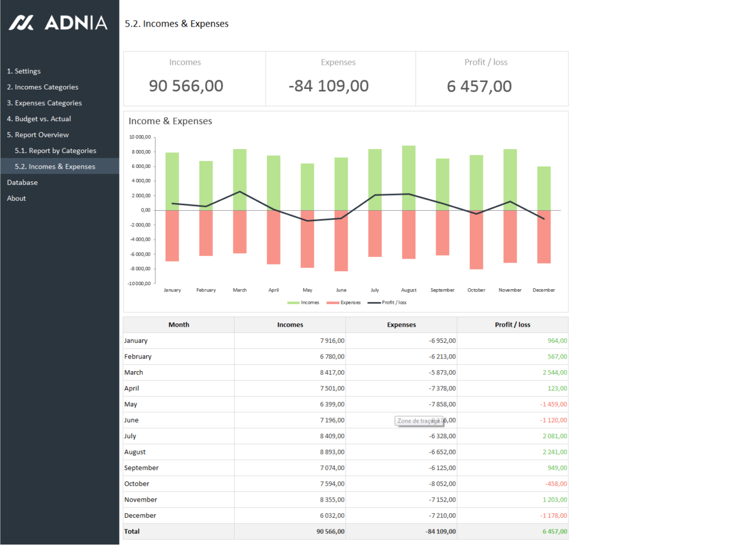Open the Database page
Viewport: 755px width, 560px height.
[x=22, y=182]
